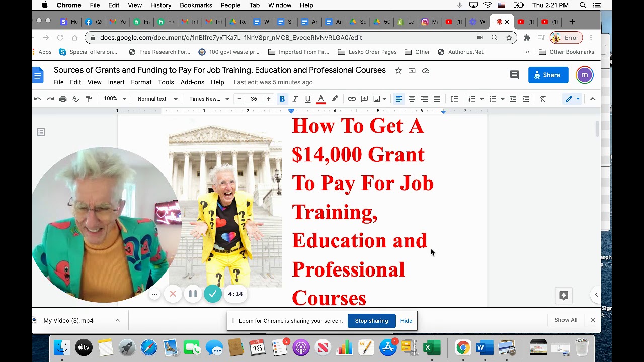Open the text color picker

[x=321, y=99]
